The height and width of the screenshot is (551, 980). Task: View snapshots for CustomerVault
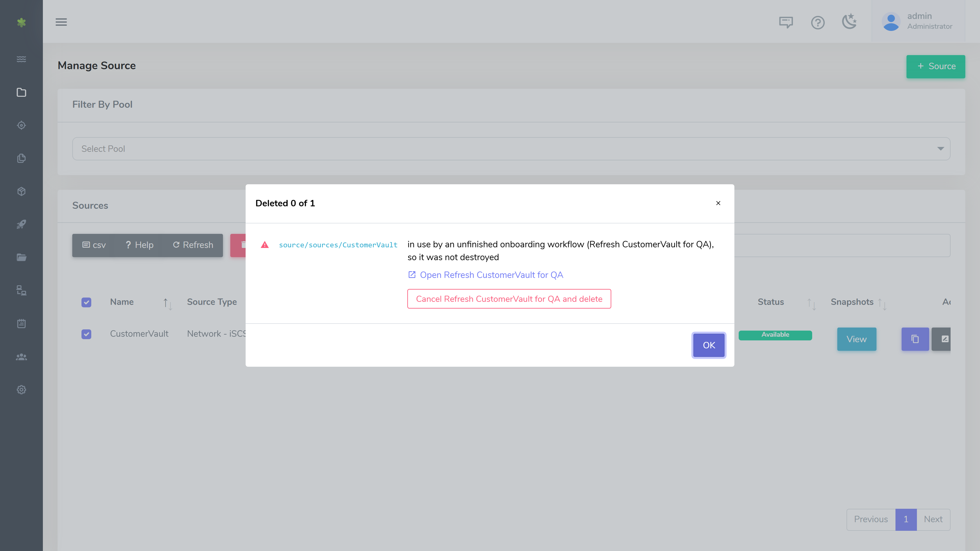pos(856,339)
